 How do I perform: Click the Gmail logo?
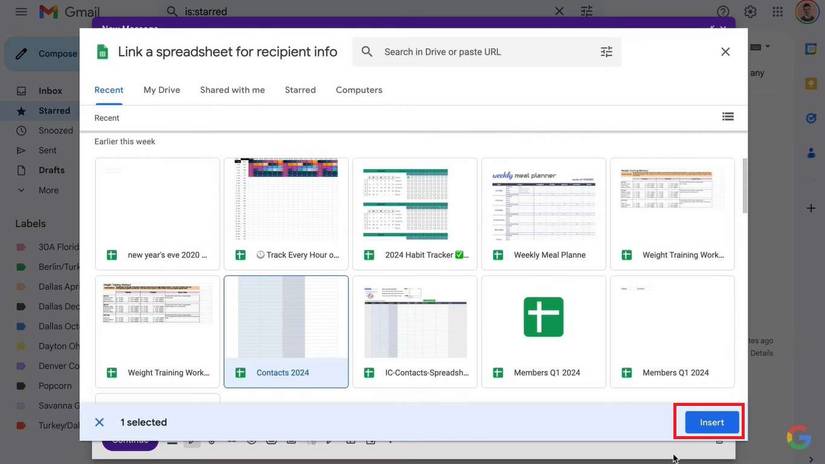[x=68, y=12]
